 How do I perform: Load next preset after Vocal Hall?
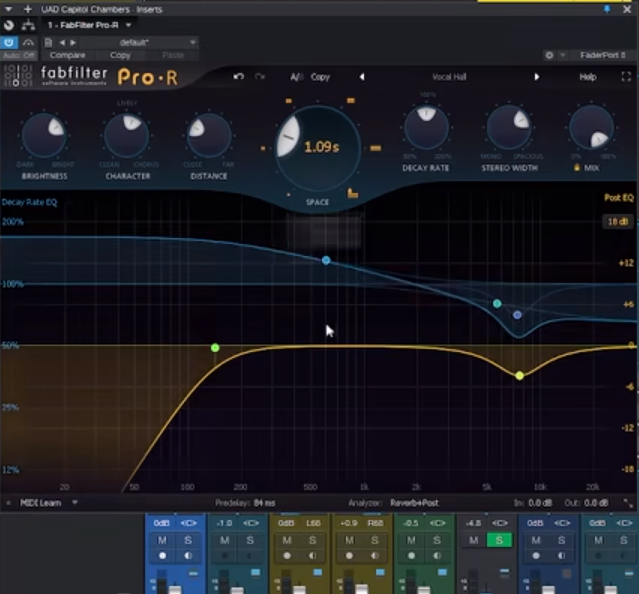pyautogui.click(x=536, y=77)
